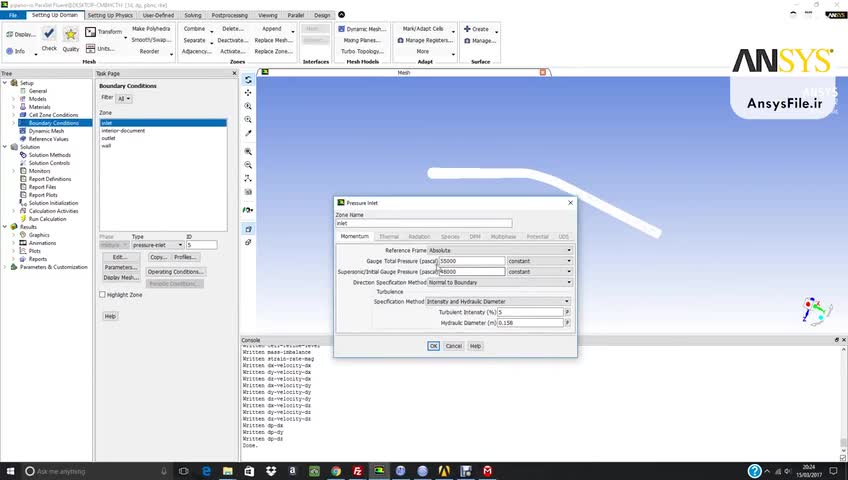Select the pan/translate view tool
The image size is (848, 480).
click(248, 93)
